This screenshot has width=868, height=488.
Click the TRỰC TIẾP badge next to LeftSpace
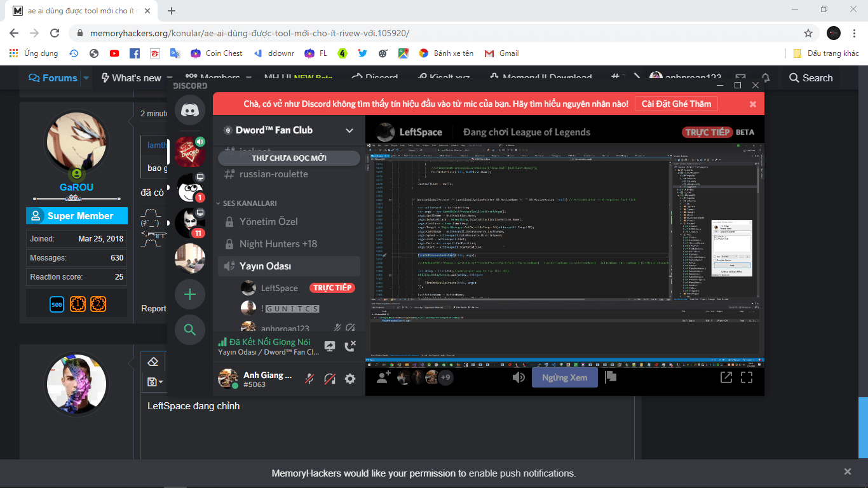pos(332,288)
